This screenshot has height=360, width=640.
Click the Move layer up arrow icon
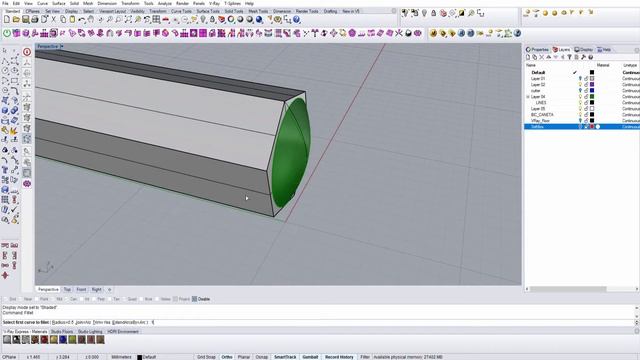click(549, 57)
